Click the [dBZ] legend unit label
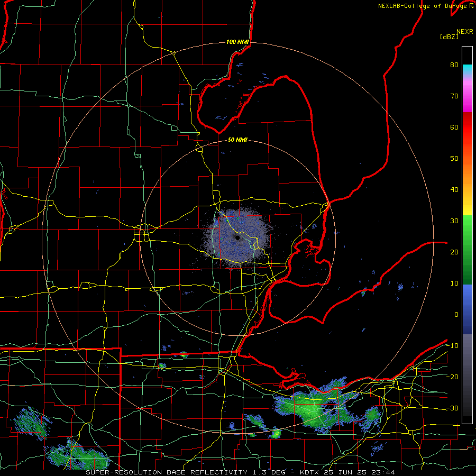 click(x=449, y=36)
